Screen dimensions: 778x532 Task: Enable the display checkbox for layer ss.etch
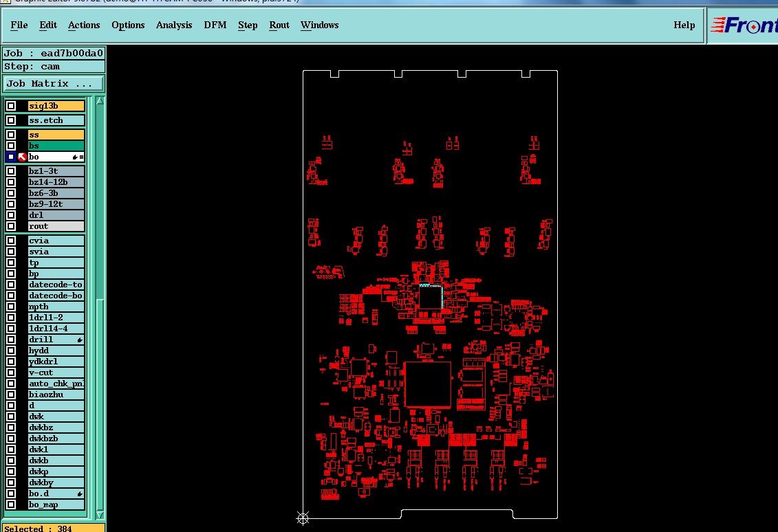pyautogui.click(x=11, y=120)
